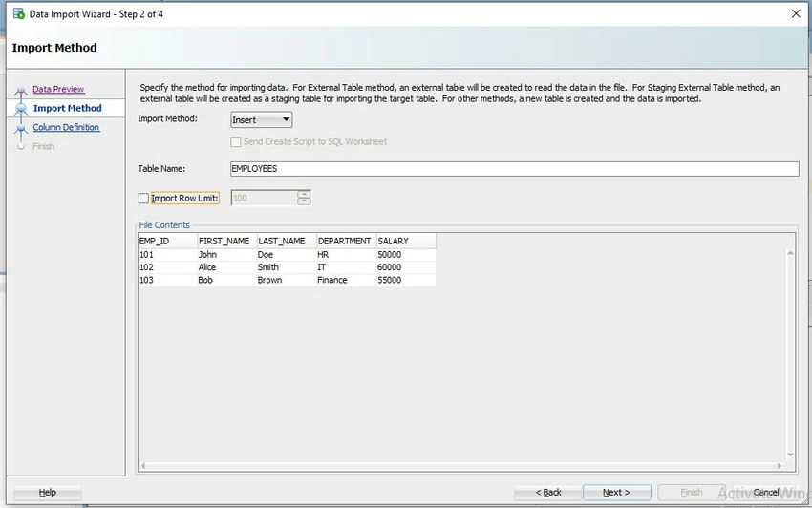Click the salary 60000 cell
This screenshot has width=812, height=508.
[x=406, y=267]
